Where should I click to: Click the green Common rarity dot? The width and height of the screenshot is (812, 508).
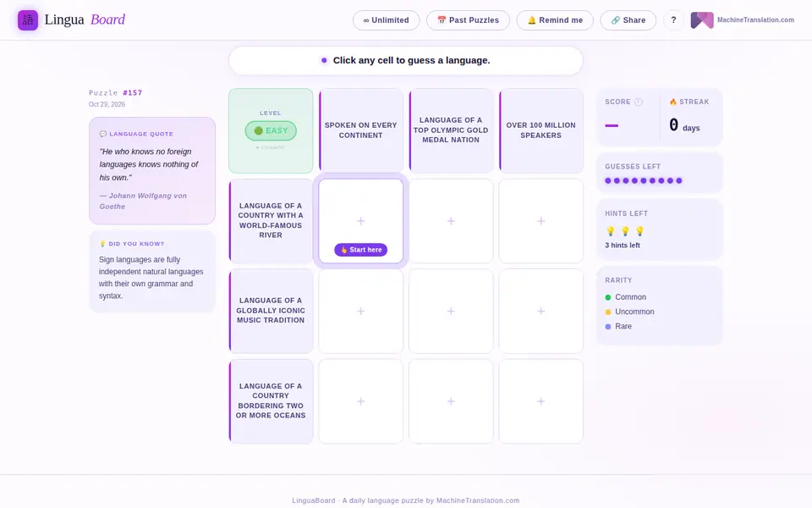tap(608, 297)
